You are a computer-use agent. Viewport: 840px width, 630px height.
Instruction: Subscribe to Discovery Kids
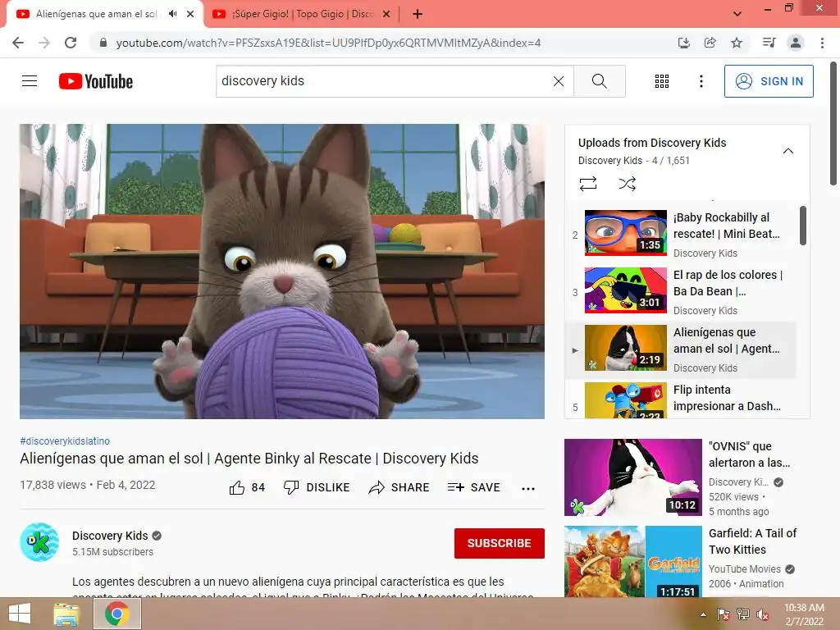coord(500,543)
